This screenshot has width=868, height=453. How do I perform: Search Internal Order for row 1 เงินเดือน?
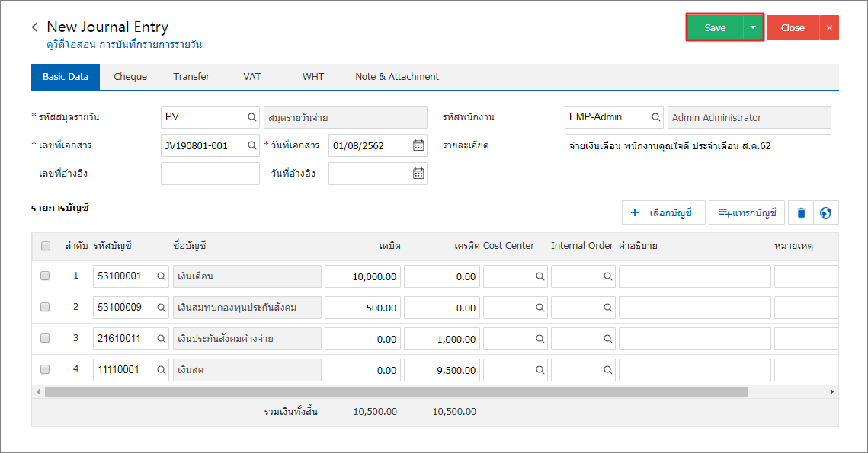point(608,276)
